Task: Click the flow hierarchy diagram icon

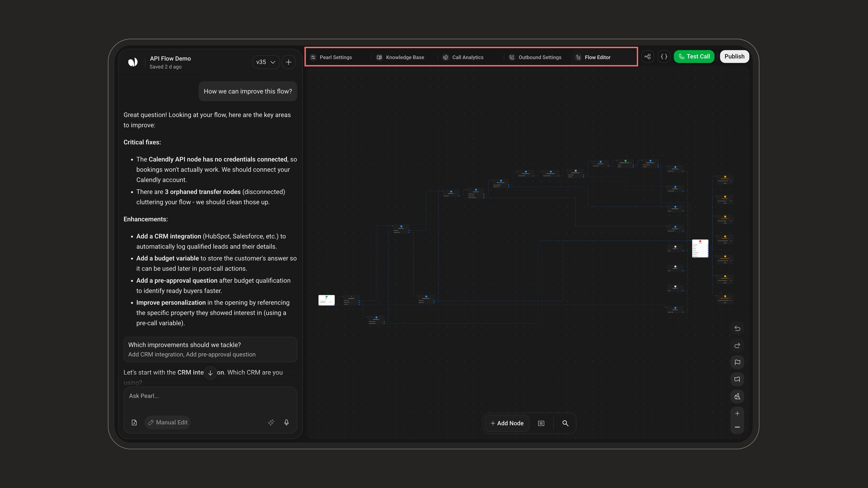Action: point(647,57)
